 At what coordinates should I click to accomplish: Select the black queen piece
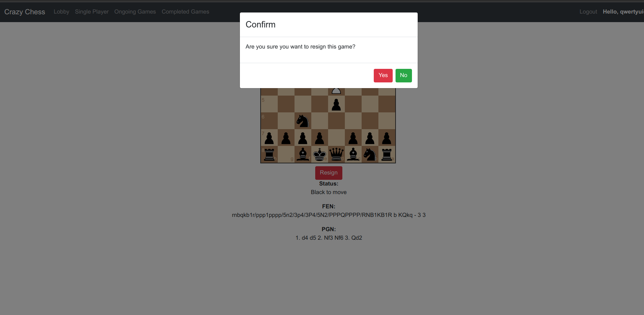(x=336, y=154)
